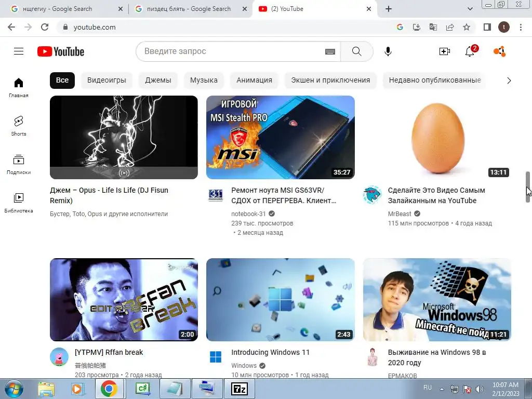The image size is (532, 399).
Task: Open the notebook-31 channel name
Action: pyautogui.click(x=248, y=214)
